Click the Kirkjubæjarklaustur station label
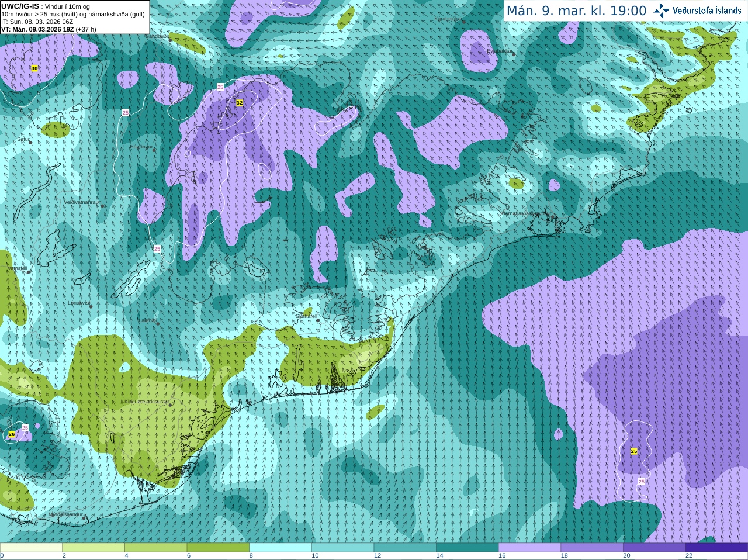 pos(147,402)
